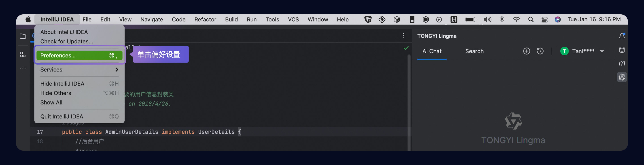
Task: Choose Quit IntelliJ IDEA
Action: click(x=80, y=116)
